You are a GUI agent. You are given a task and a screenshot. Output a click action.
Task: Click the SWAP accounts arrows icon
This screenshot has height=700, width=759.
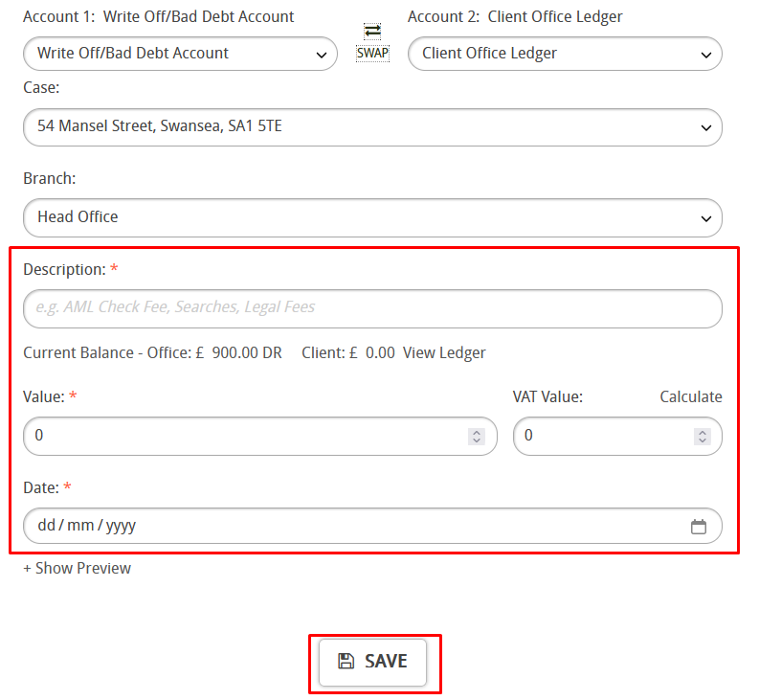point(372,31)
